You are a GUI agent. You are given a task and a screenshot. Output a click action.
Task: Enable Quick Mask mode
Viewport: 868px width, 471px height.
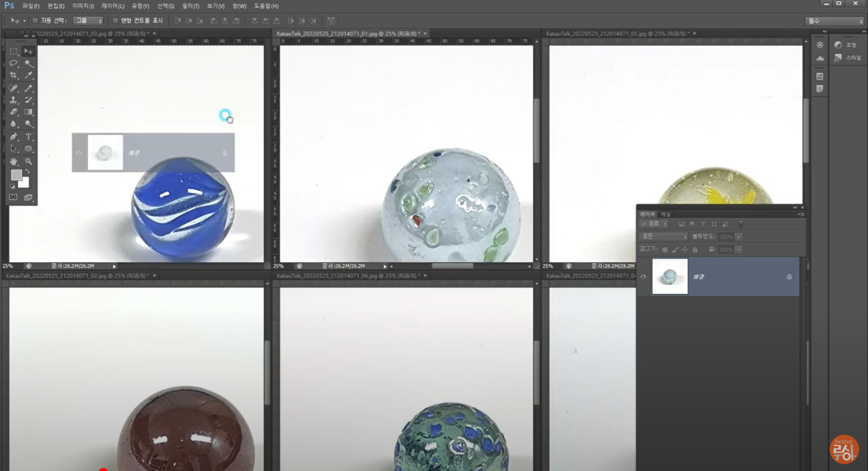coord(13,197)
